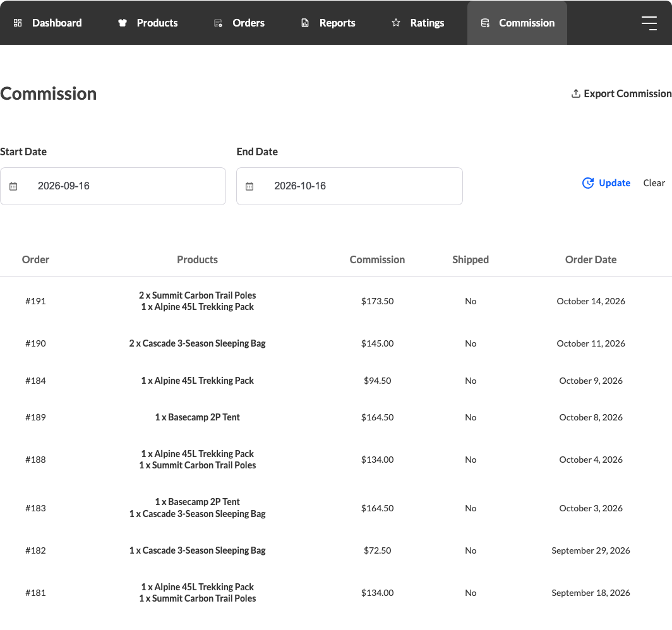672x630 pixels.
Task: Select order #182
Action: (35, 550)
